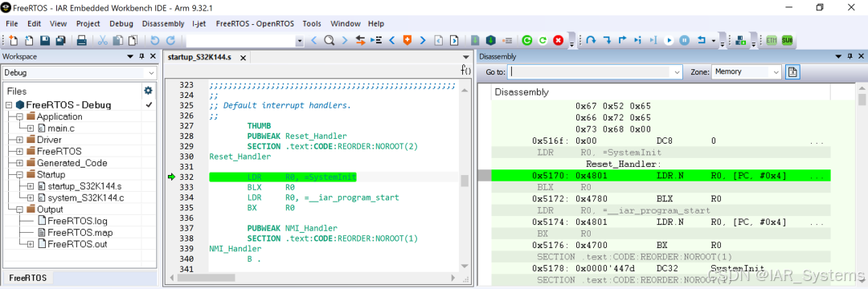Click the ETM trace icon
This screenshot has width=868, height=289.
[x=771, y=40]
